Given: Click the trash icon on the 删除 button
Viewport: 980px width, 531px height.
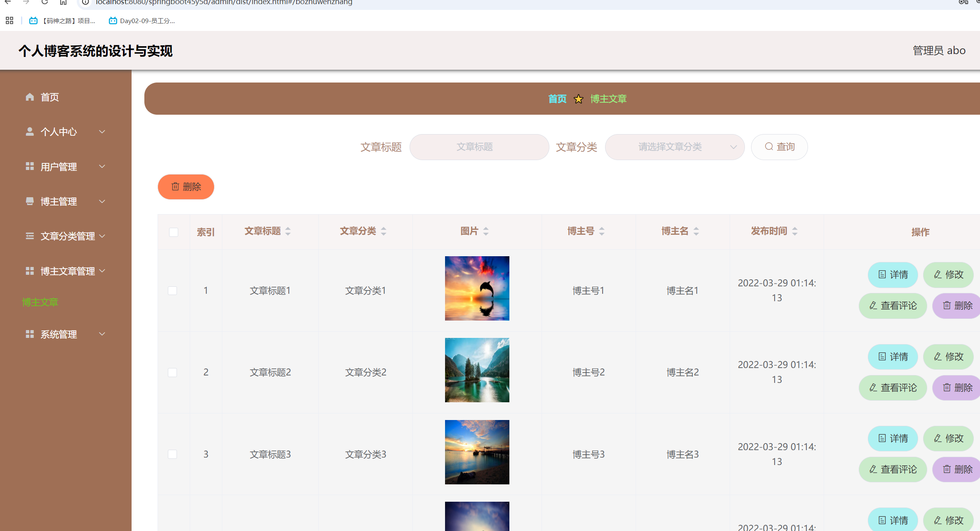Looking at the screenshot, I should [x=175, y=186].
